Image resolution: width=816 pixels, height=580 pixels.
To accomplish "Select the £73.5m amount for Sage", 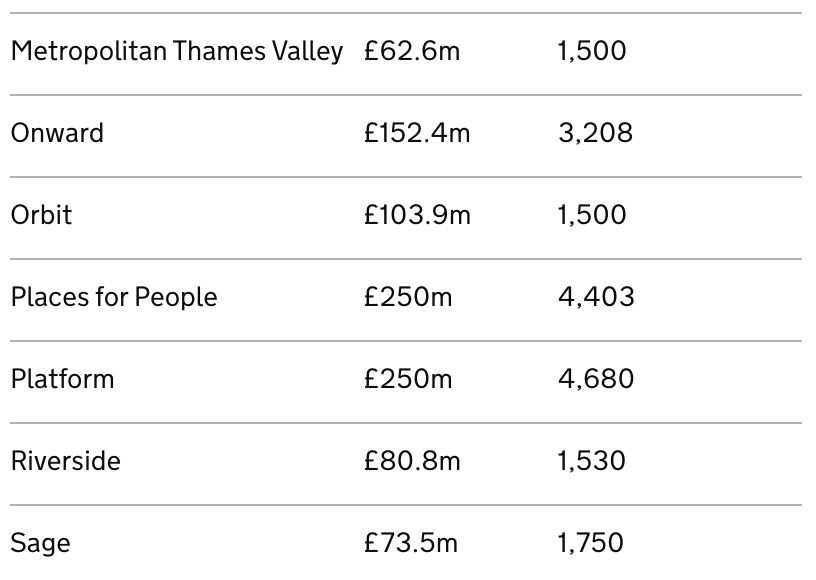I will point(411,543).
